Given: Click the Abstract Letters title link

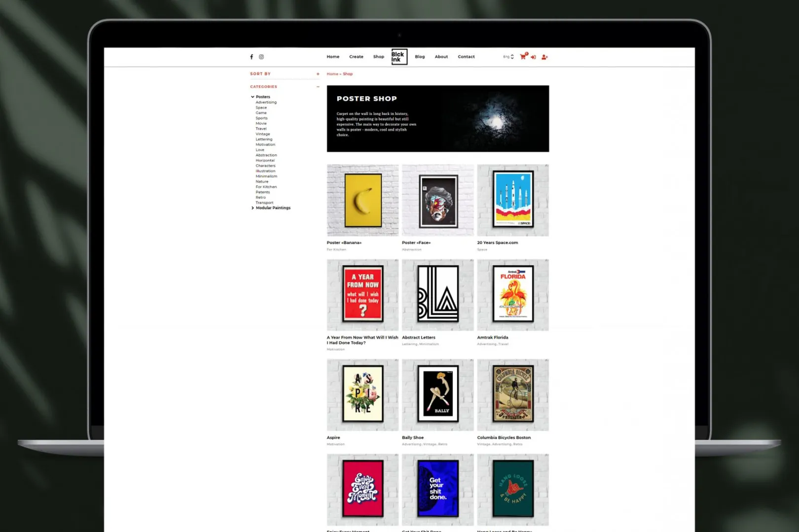Looking at the screenshot, I should 419,338.
